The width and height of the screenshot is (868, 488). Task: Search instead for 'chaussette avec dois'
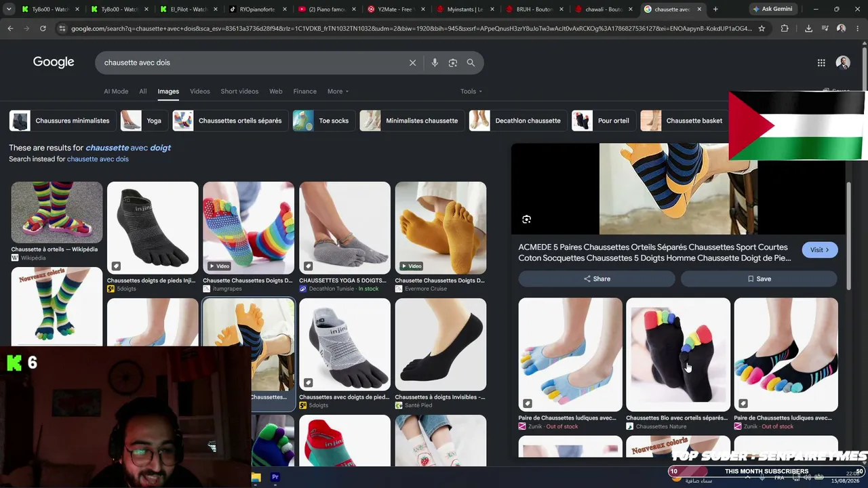(x=98, y=159)
